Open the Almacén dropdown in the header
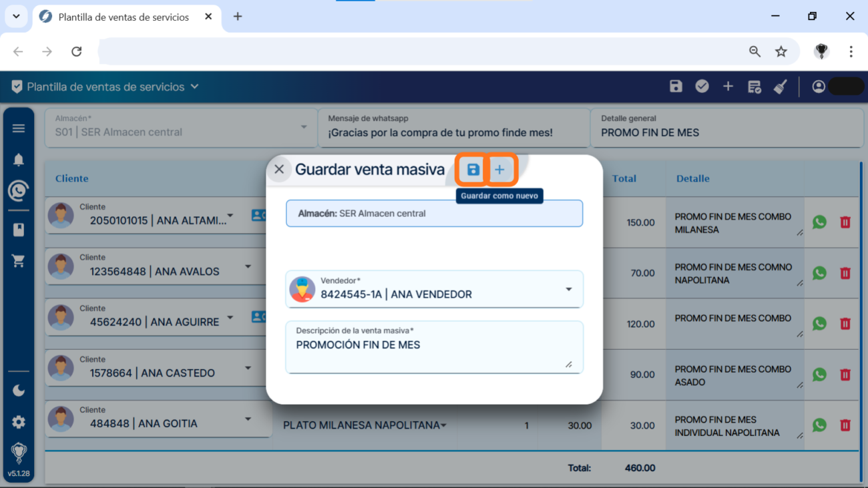868x488 pixels. point(304,127)
